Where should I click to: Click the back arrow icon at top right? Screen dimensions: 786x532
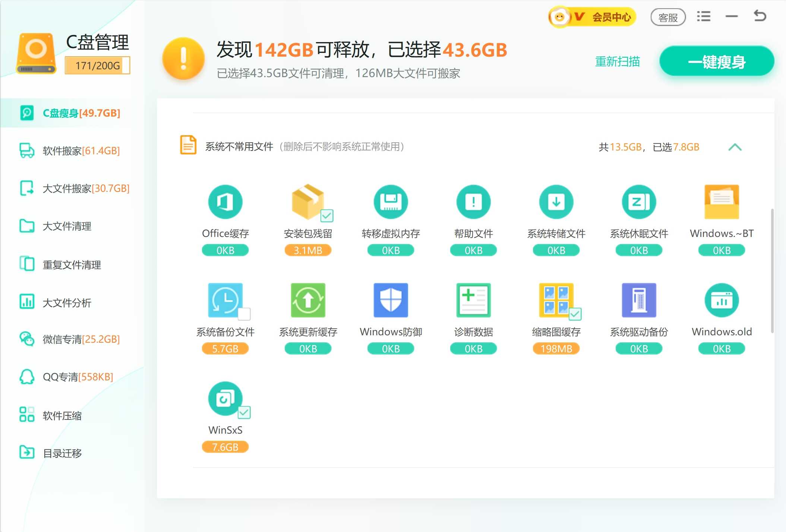coord(760,16)
